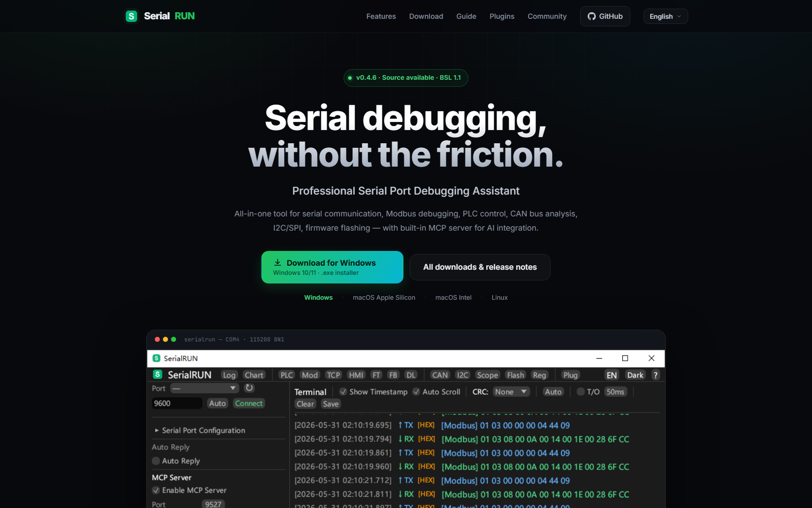Open the CAN bus tool

(440, 375)
